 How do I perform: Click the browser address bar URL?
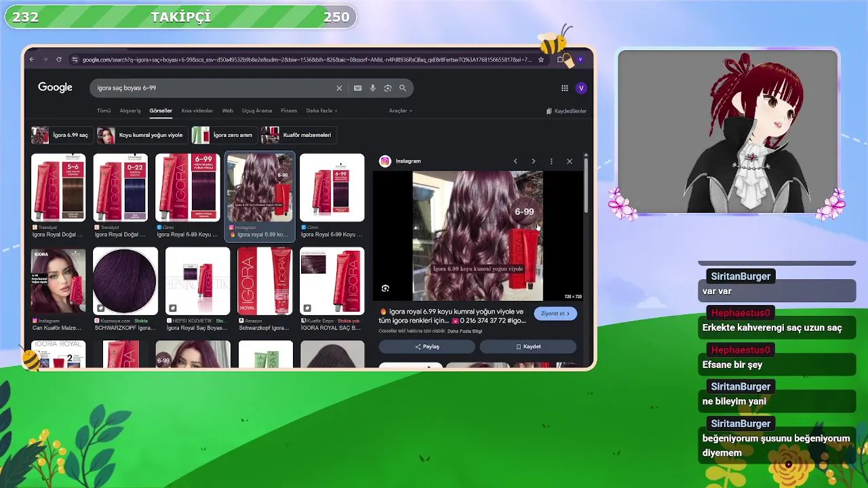[307, 60]
